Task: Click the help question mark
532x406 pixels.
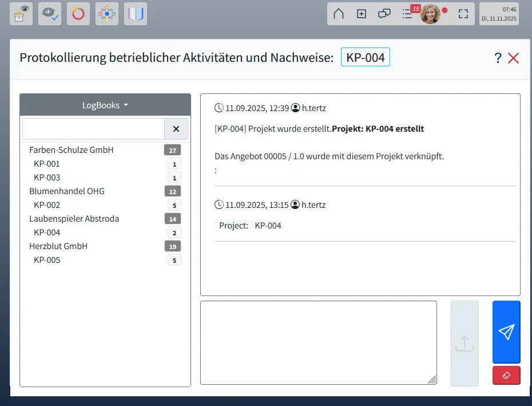Action: (497, 57)
